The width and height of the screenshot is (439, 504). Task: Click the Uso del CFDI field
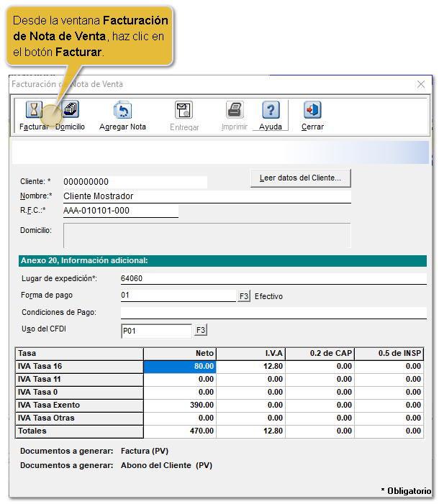click(x=156, y=331)
